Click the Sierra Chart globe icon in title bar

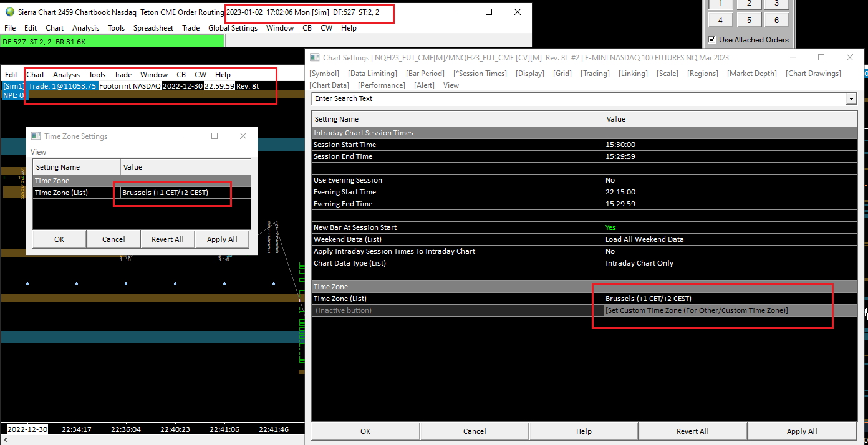point(9,12)
